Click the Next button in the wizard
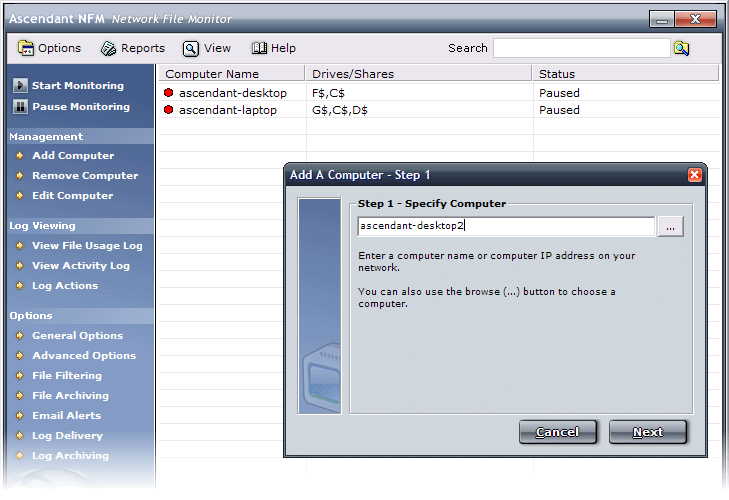Image resolution: width=729 pixels, height=500 pixels. point(648,432)
